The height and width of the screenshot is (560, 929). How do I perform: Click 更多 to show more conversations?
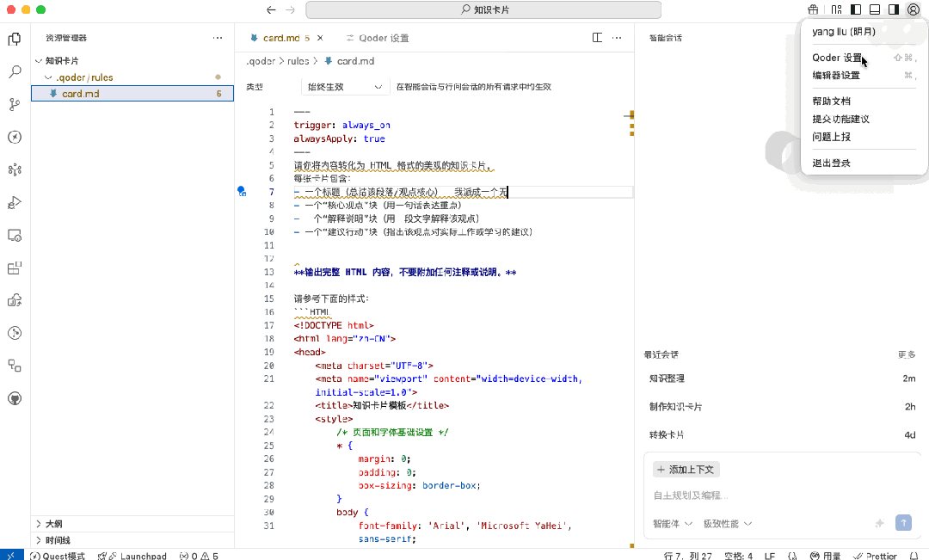pos(907,354)
